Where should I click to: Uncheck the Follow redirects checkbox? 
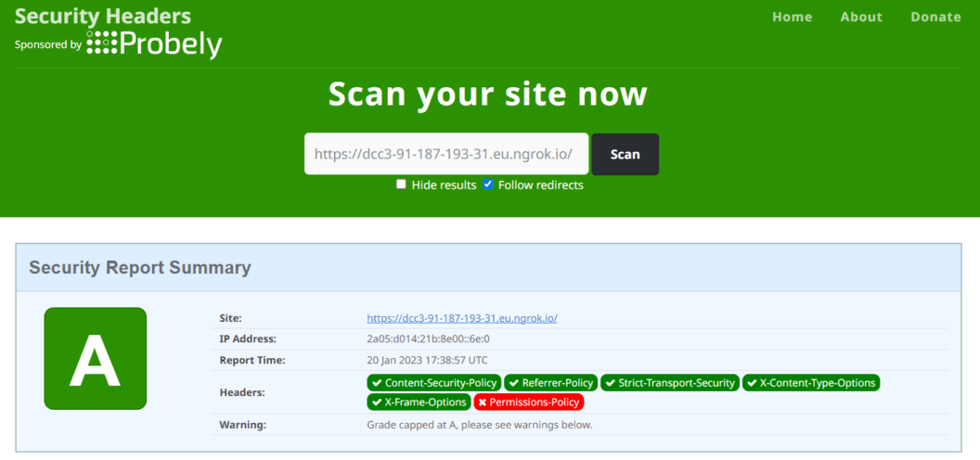488,185
